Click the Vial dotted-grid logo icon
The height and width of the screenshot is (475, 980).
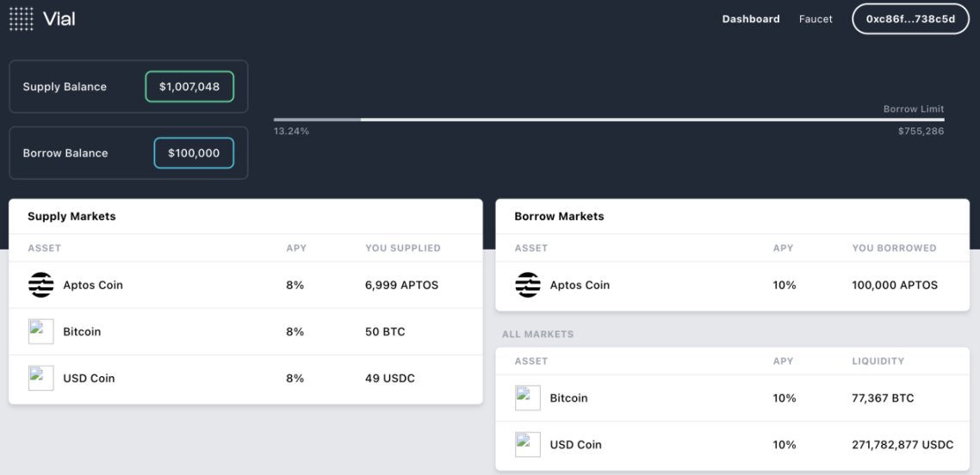tap(22, 19)
